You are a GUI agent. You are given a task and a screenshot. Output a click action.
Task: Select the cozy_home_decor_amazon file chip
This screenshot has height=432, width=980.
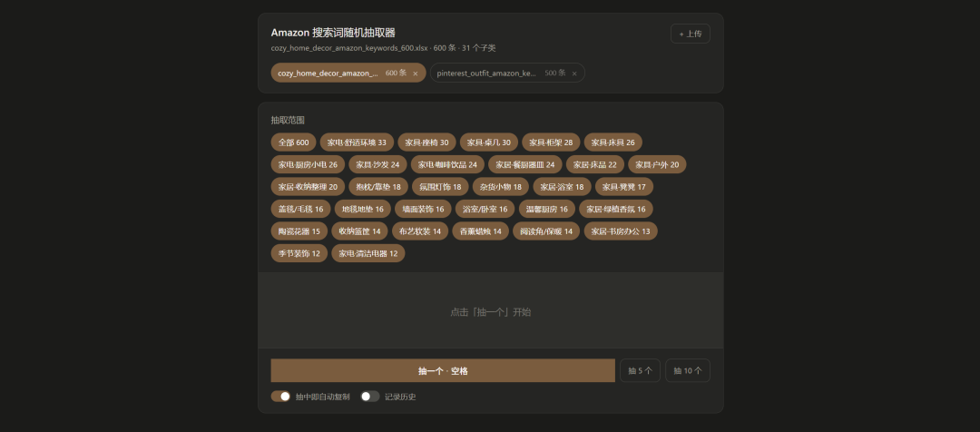tap(348, 73)
